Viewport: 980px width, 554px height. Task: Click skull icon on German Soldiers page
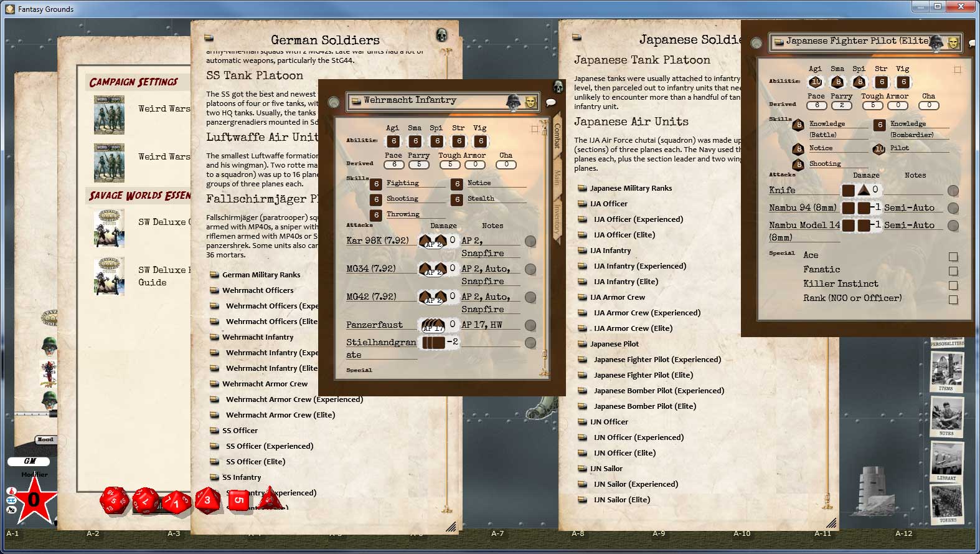coord(441,34)
